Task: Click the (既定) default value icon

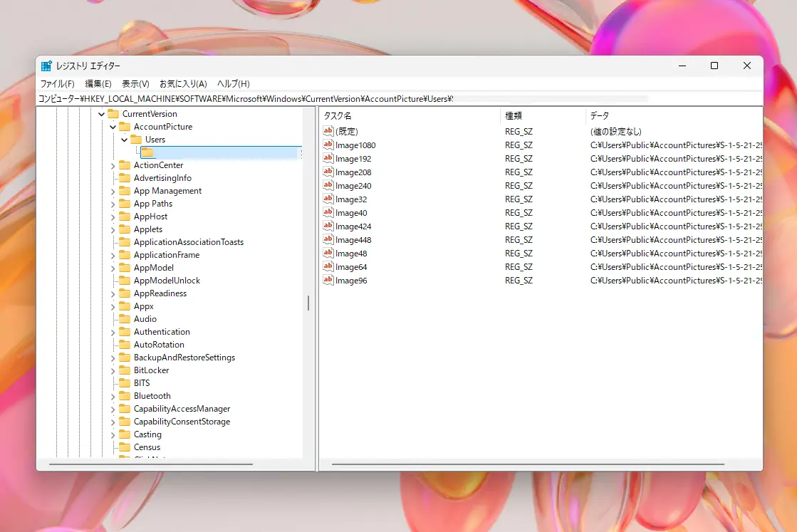Action: point(328,131)
